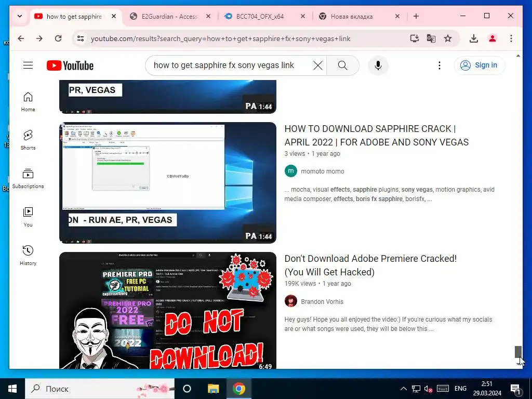Screen dimensions: 532x399
Task: Open the notification center icon
Action: pos(516,389)
